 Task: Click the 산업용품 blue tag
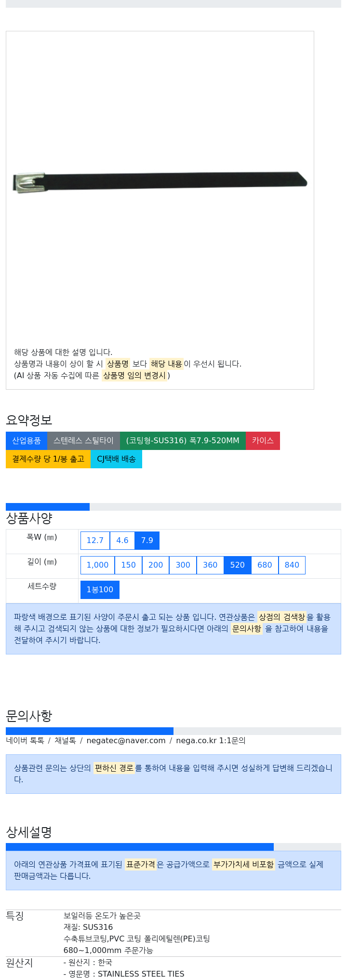[27, 440]
